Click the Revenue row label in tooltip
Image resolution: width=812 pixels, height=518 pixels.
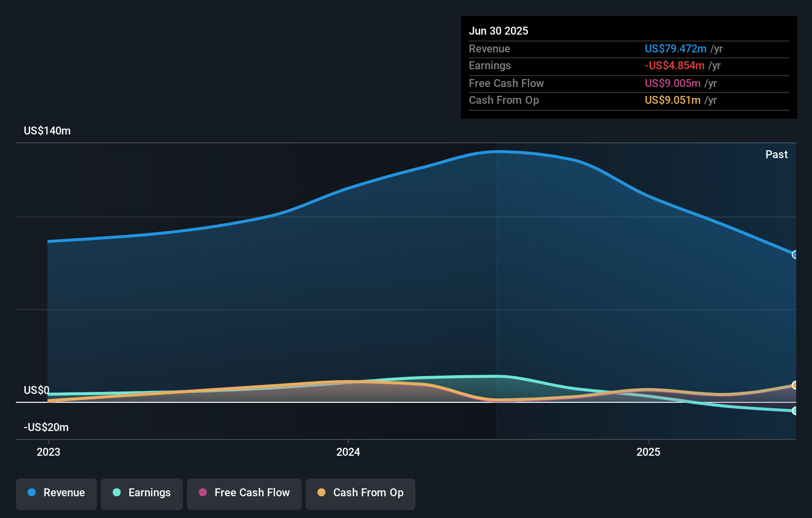pos(489,48)
